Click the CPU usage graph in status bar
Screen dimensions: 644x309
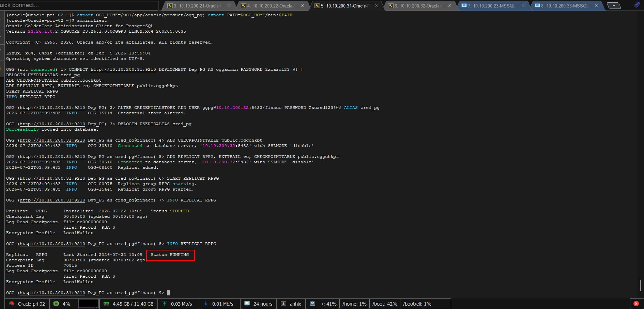click(x=89, y=304)
